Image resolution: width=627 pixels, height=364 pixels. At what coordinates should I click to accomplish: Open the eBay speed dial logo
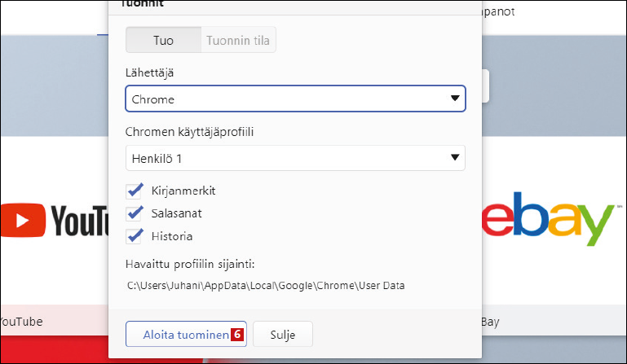coord(548,220)
